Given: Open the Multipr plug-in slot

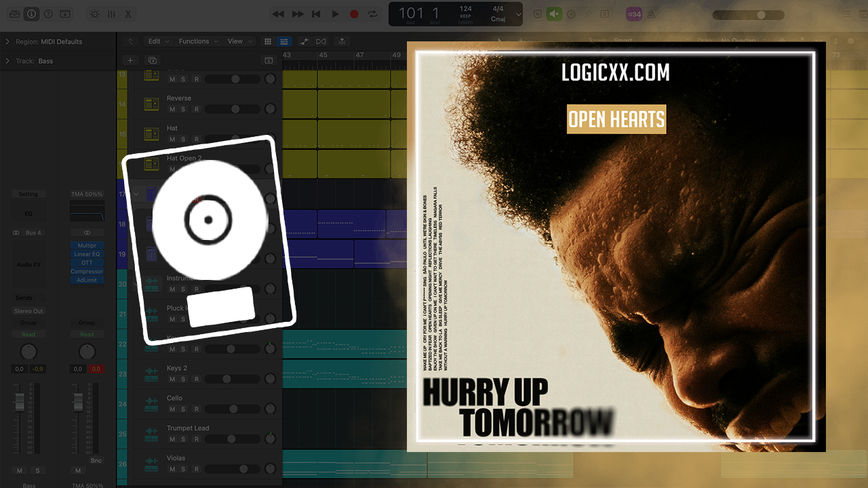Looking at the screenshot, I should [x=87, y=245].
